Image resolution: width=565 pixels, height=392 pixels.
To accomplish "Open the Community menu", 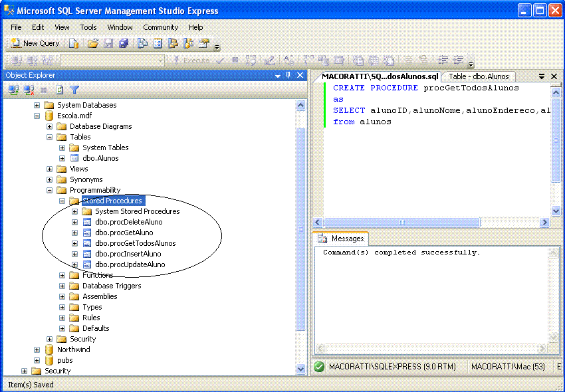I will point(161,27).
